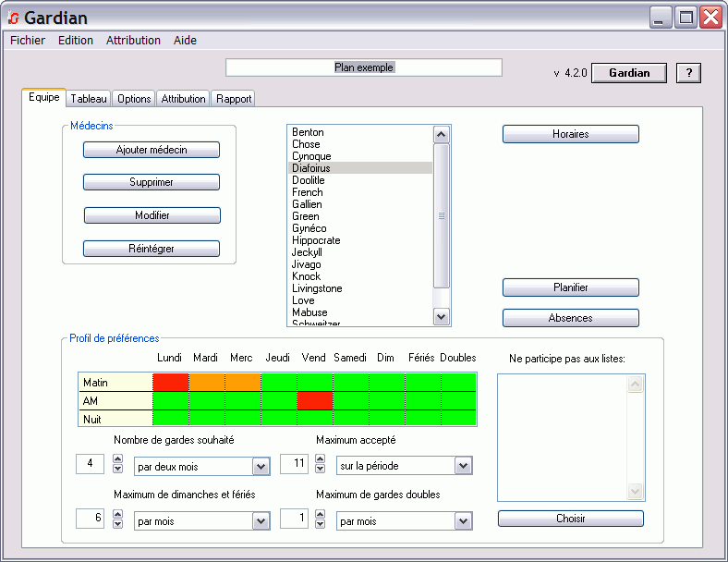Open the Aide menu
This screenshot has height=562, width=728.
(185, 41)
